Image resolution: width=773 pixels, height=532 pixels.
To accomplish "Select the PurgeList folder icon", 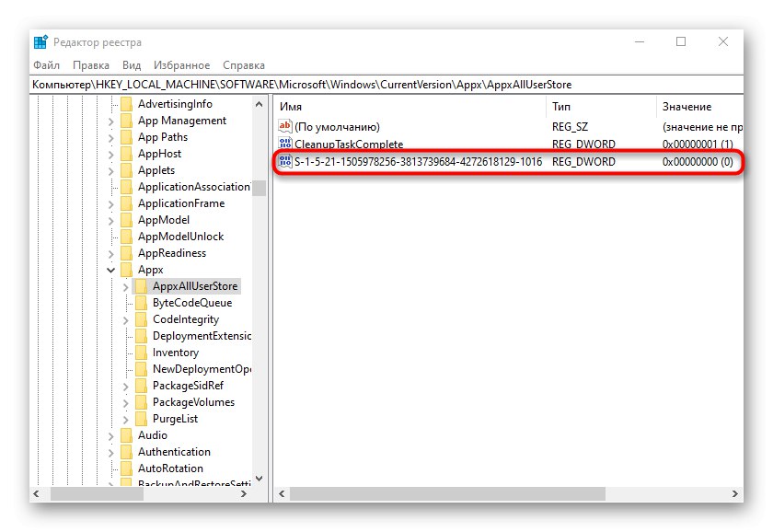I will click(x=141, y=419).
